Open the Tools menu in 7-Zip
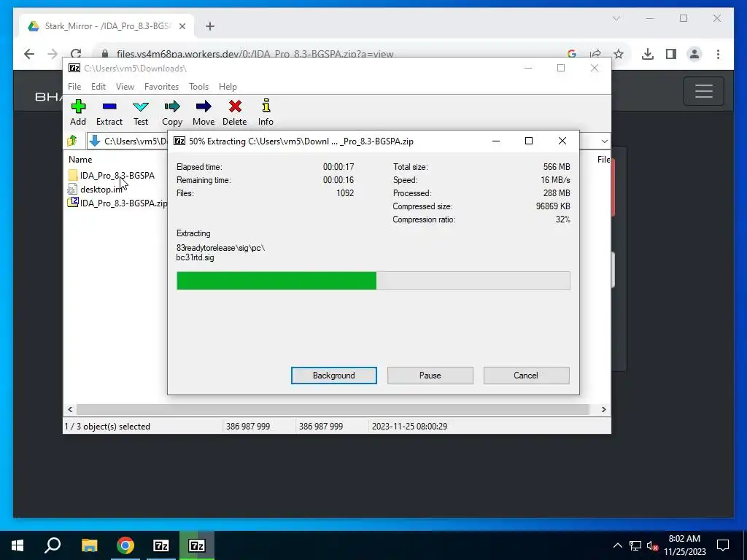The width and height of the screenshot is (747, 560). click(x=198, y=87)
